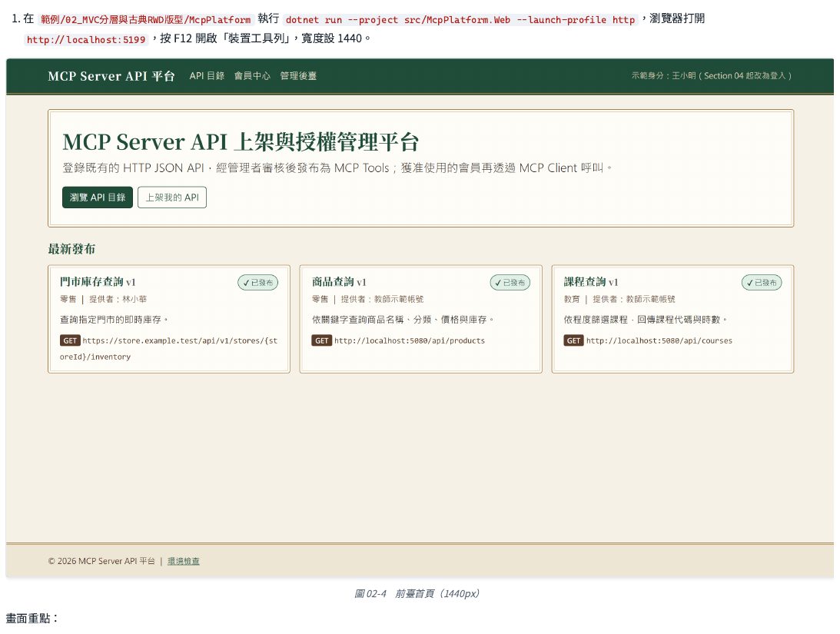Click the 範例/02_MVC分層與古典RWD版型/McpPlatform path text

click(146, 20)
